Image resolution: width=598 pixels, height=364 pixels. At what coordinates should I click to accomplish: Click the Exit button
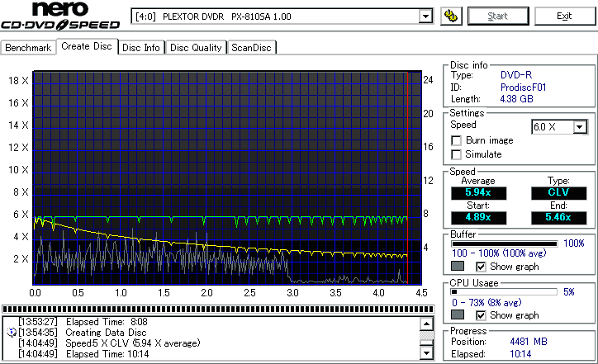564,16
